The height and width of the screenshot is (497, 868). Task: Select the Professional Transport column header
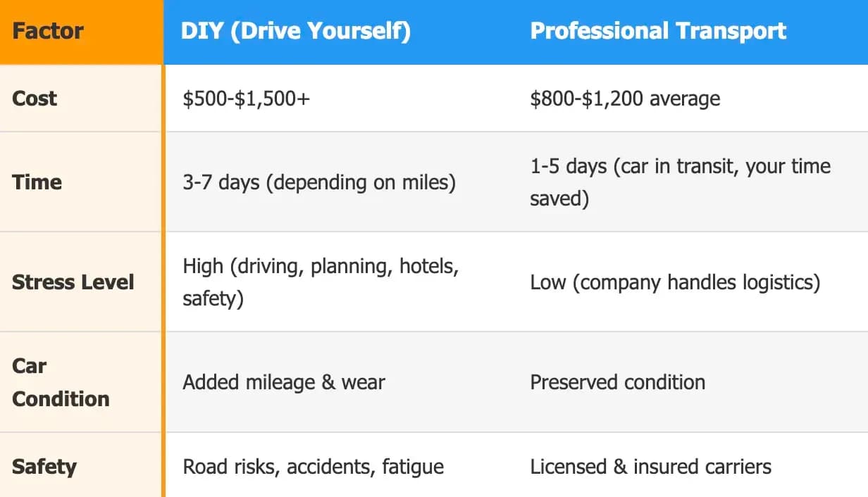658,32
